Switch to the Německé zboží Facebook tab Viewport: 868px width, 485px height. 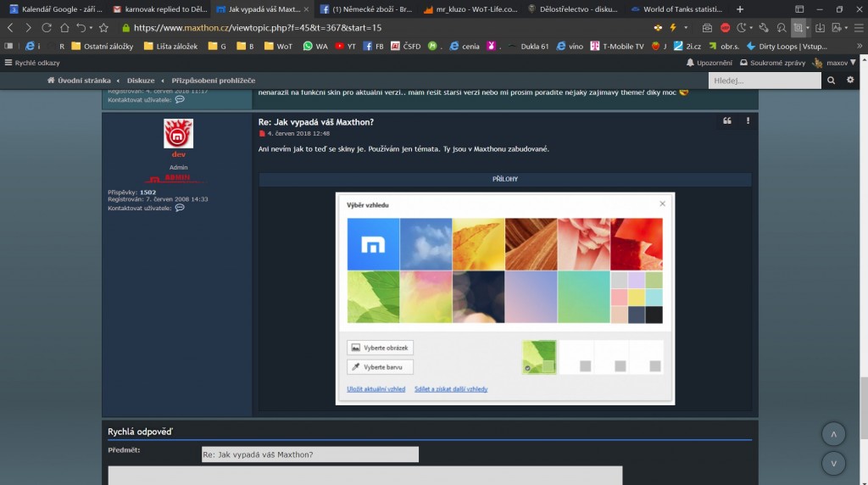click(366, 8)
